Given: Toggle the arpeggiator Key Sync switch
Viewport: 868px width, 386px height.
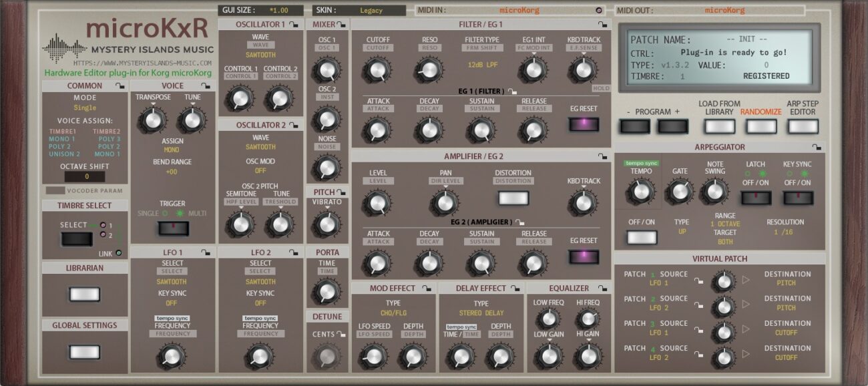Looking at the screenshot, I should coord(798,198).
